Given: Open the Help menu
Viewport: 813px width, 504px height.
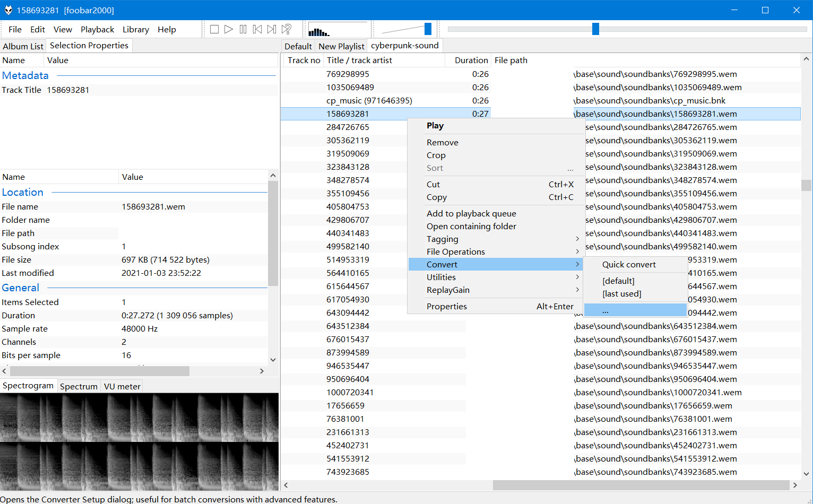Looking at the screenshot, I should pyautogui.click(x=167, y=29).
